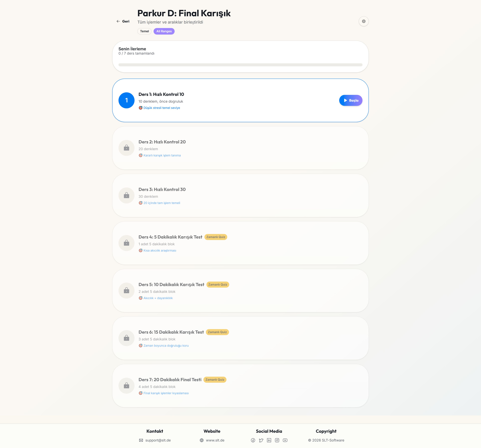Click the YouTube icon in the footer

[x=285, y=440]
